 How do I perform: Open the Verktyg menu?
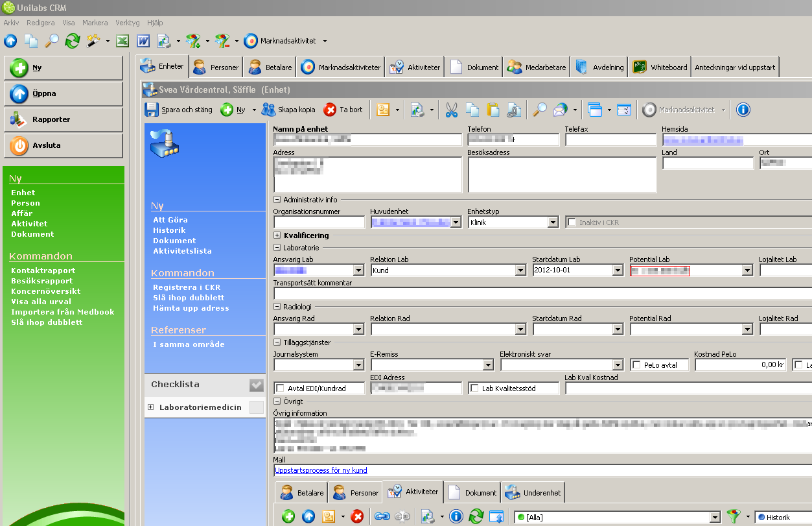coord(128,23)
